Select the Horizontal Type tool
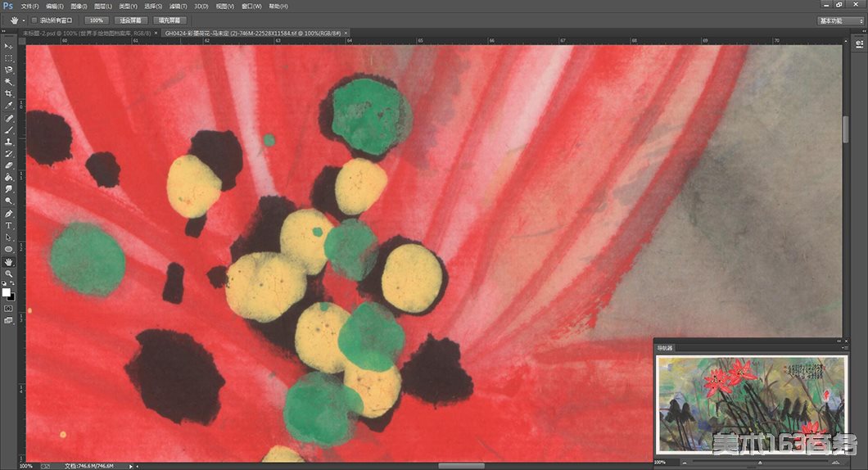 [x=8, y=225]
